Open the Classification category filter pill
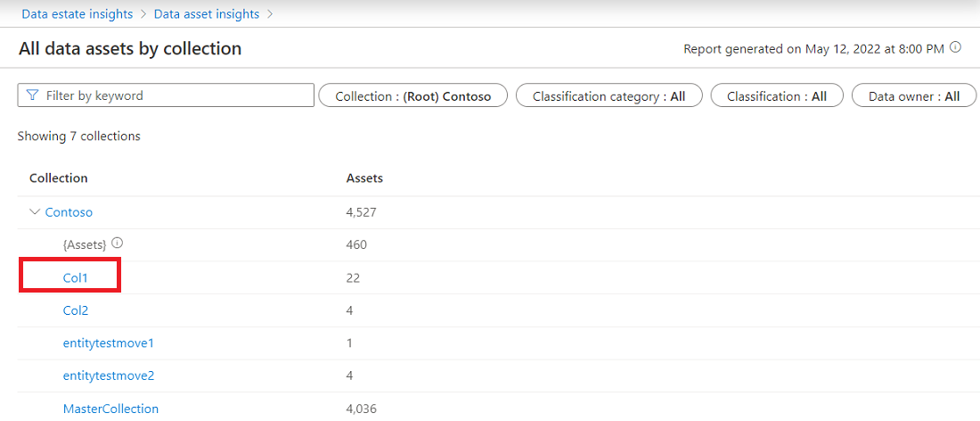Screen dimensions: 980x421 point(608,96)
